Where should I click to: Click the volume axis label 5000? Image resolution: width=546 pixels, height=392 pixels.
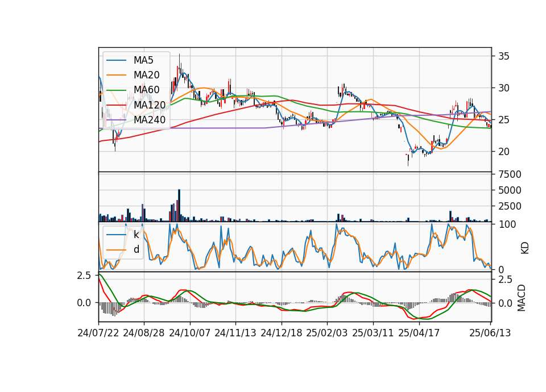pos(510,190)
